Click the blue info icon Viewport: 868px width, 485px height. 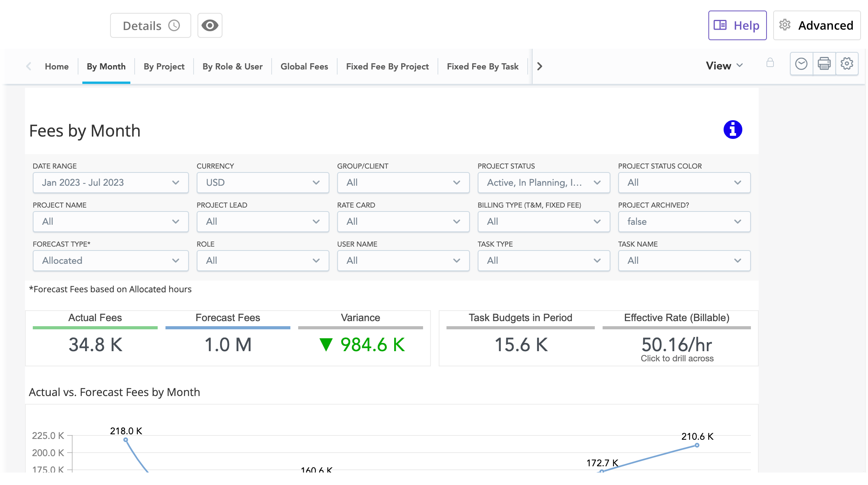pyautogui.click(x=733, y=130)
